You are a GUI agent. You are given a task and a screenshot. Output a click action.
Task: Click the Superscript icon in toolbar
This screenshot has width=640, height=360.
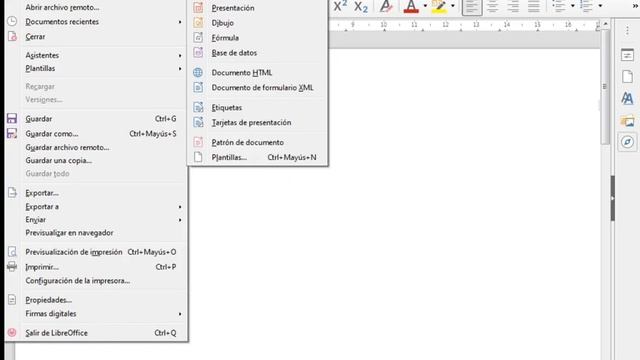click(340, 6)
